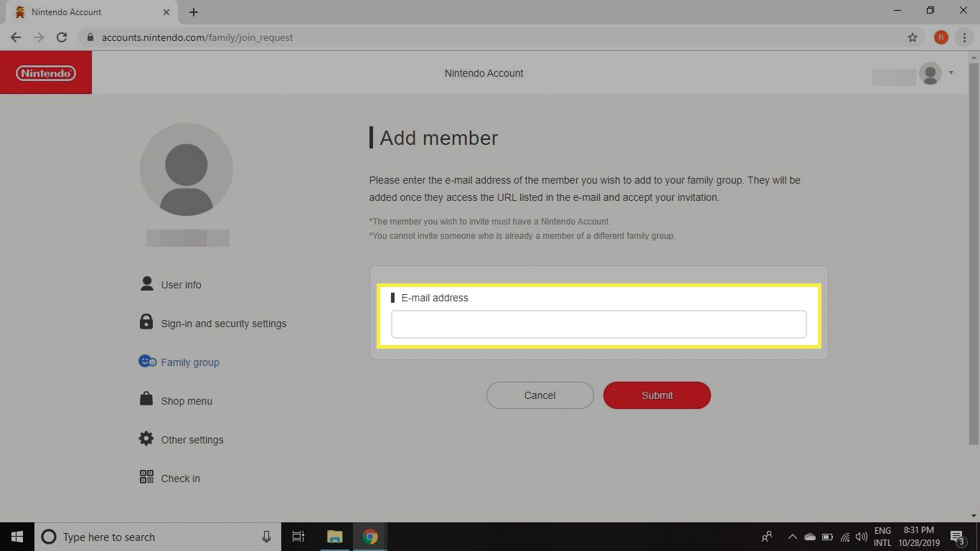This screenshot has height=551, width=980.
Task: Click the taskbar search box
Action: pyautogui.click(x=157, y=537)
